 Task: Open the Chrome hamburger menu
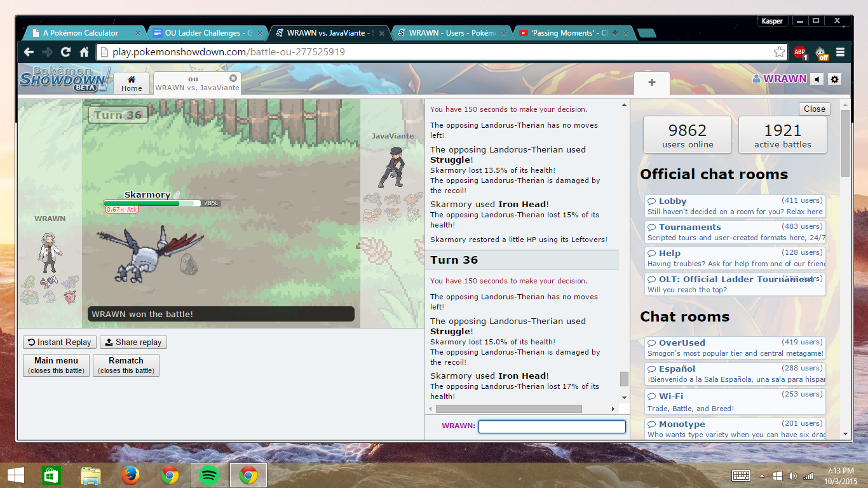[x=840, y=52]
